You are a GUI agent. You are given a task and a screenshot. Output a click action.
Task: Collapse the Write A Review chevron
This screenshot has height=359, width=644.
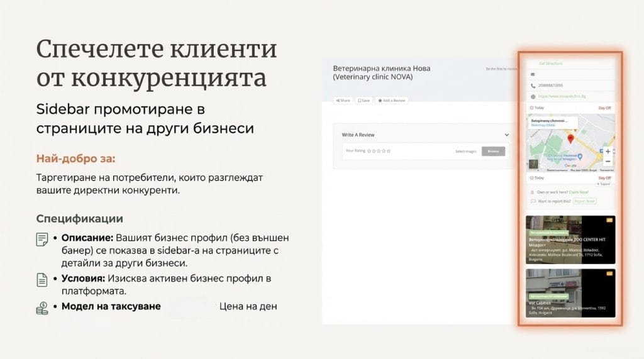tap(507, 135)
